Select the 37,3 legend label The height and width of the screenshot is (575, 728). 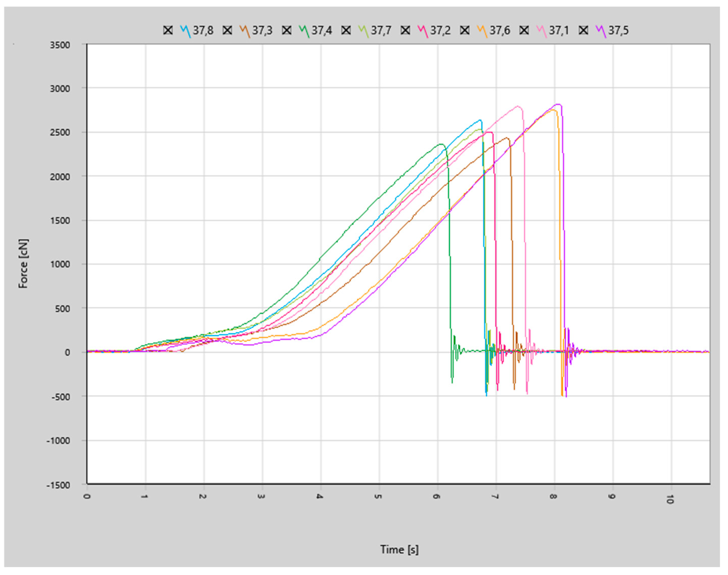(262, 30)
